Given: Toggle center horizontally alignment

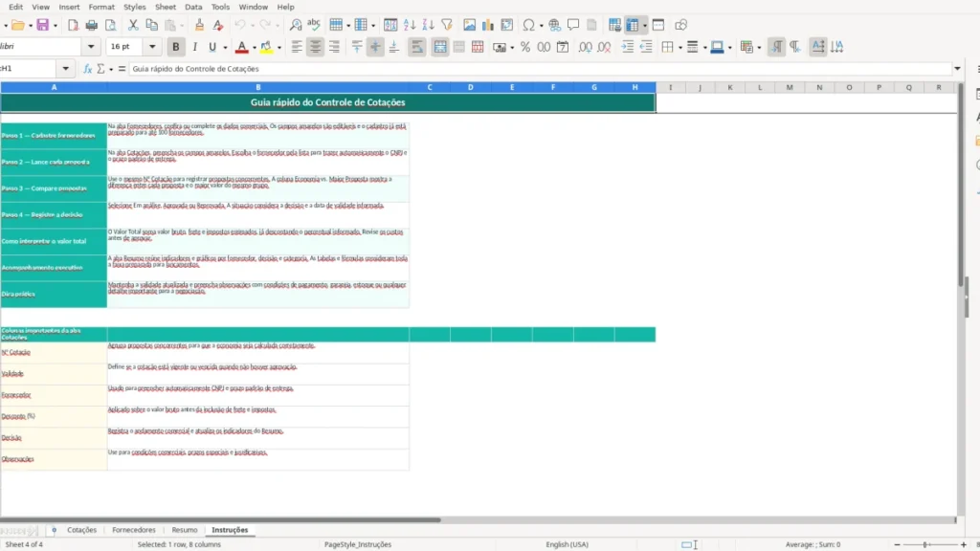Looking at the screenshot, I should 316,47.
